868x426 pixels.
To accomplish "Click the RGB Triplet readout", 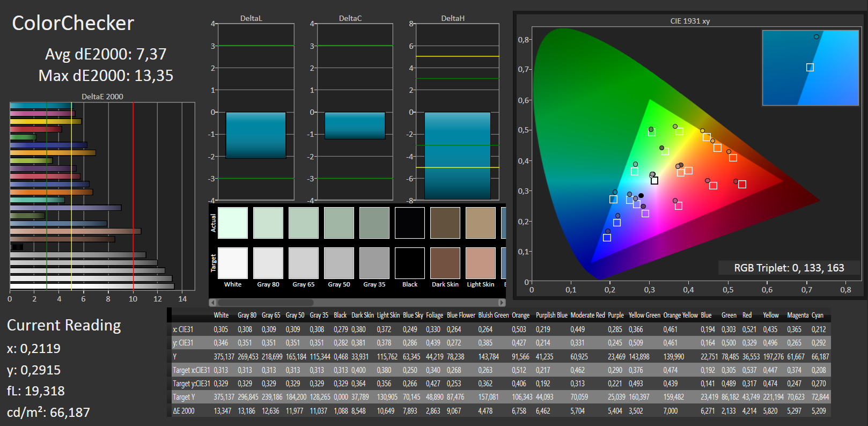I will click(x=789, y=268).
